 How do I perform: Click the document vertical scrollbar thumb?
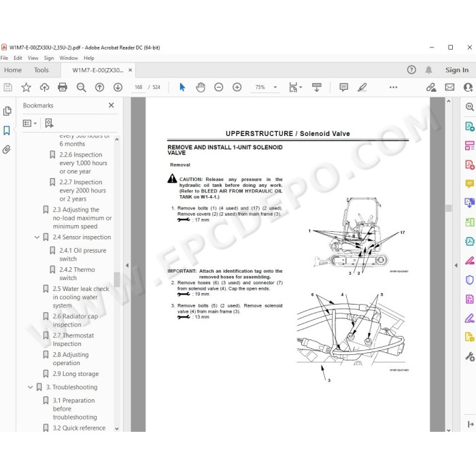tap(449, 208)
